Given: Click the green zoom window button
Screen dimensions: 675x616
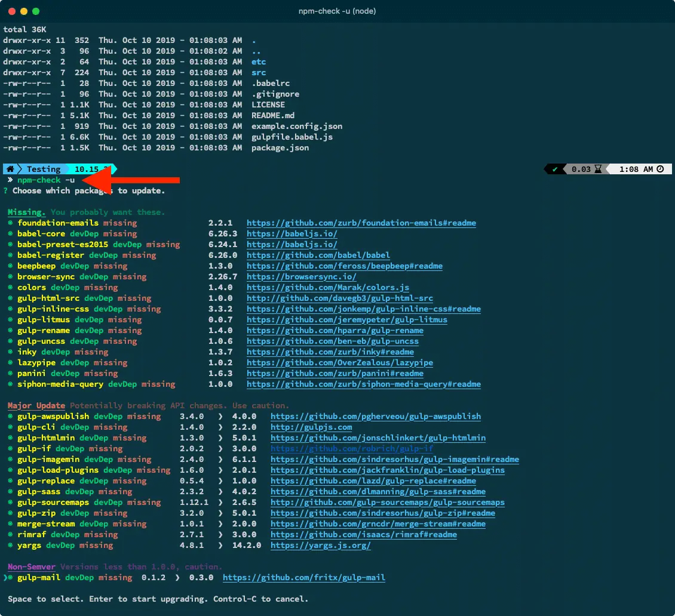Looking at the screenshot, I should (36, 11).
